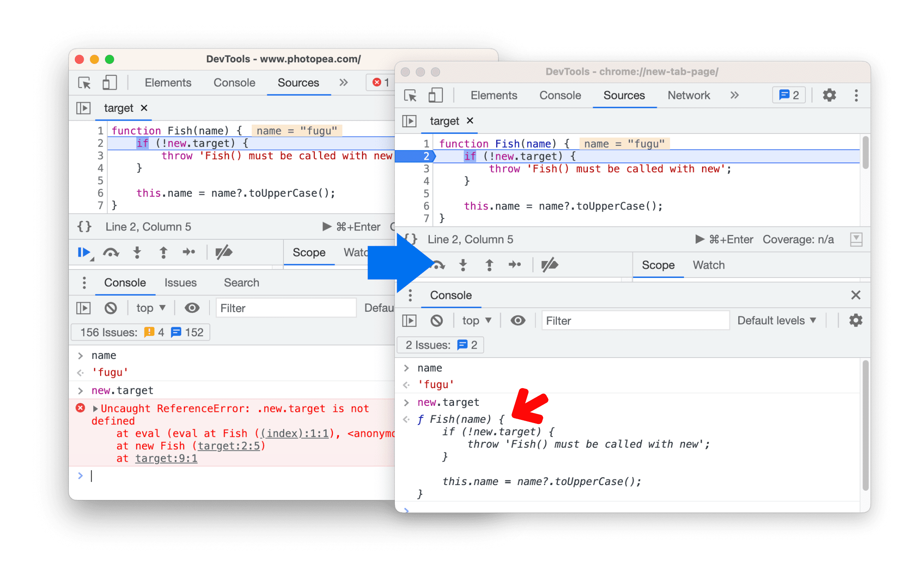Click the close button on Console panel
924x576 pixels.
[856, 295]
